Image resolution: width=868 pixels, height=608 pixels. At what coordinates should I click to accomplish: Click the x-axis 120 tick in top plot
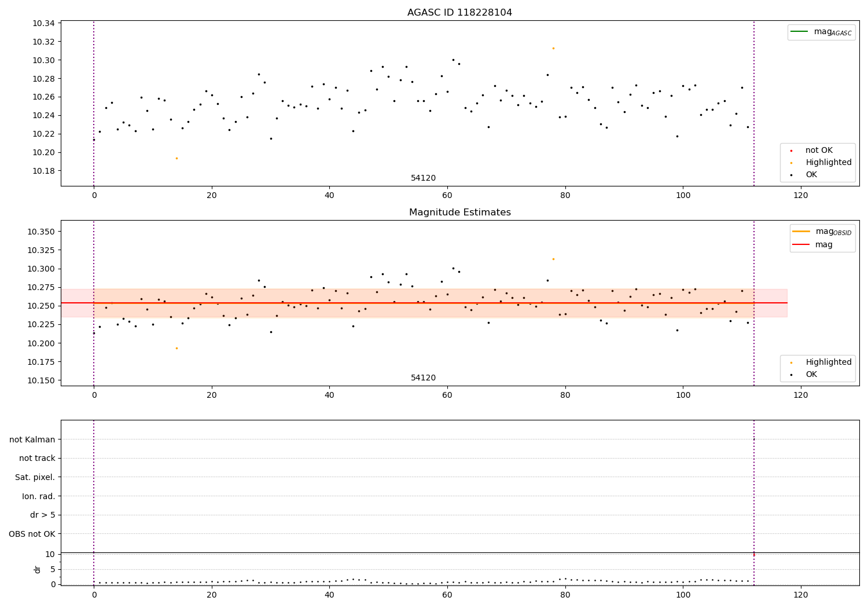[x=801, y=196]
